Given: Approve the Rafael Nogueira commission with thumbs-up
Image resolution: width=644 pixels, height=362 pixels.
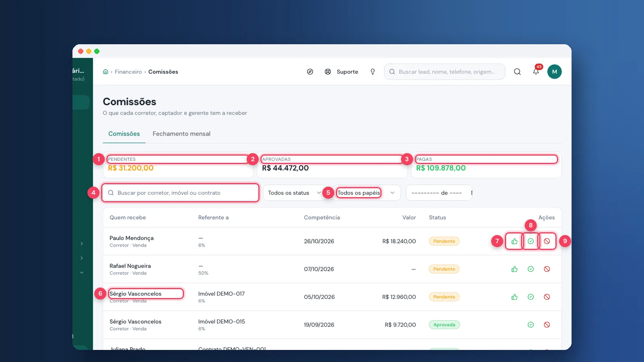Looking at the screenshot, I should click(514, 269).
